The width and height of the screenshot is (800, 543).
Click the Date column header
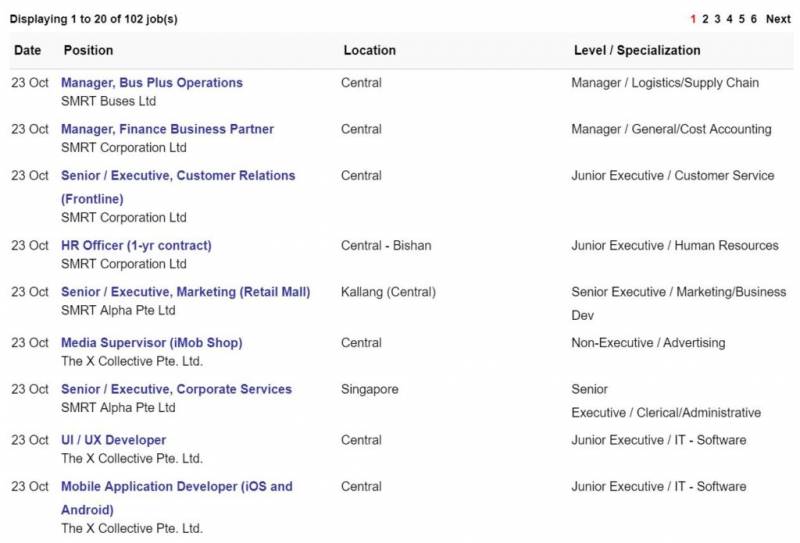click(27, 50)
